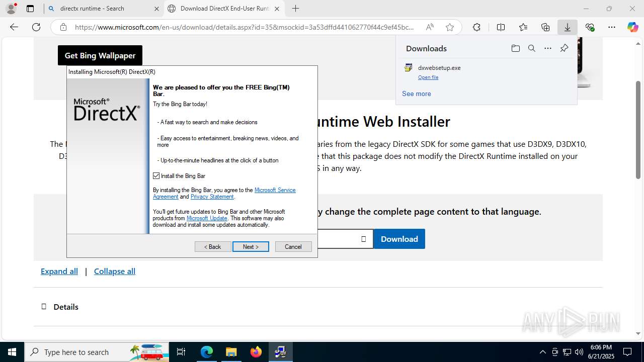Open the Favorites list
The image size is (644, 362).
pos(523,27)
